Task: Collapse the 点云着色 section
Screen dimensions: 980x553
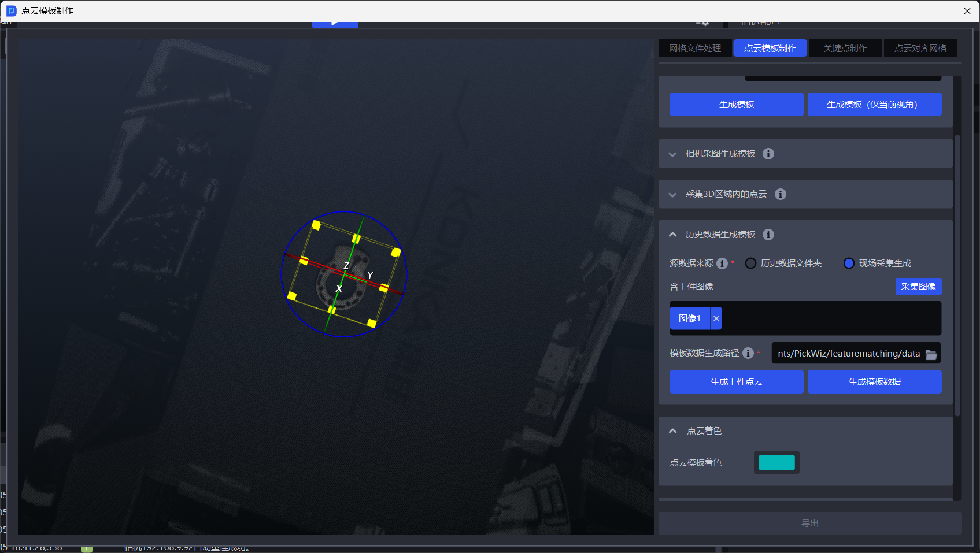Action: coord(672,431)
